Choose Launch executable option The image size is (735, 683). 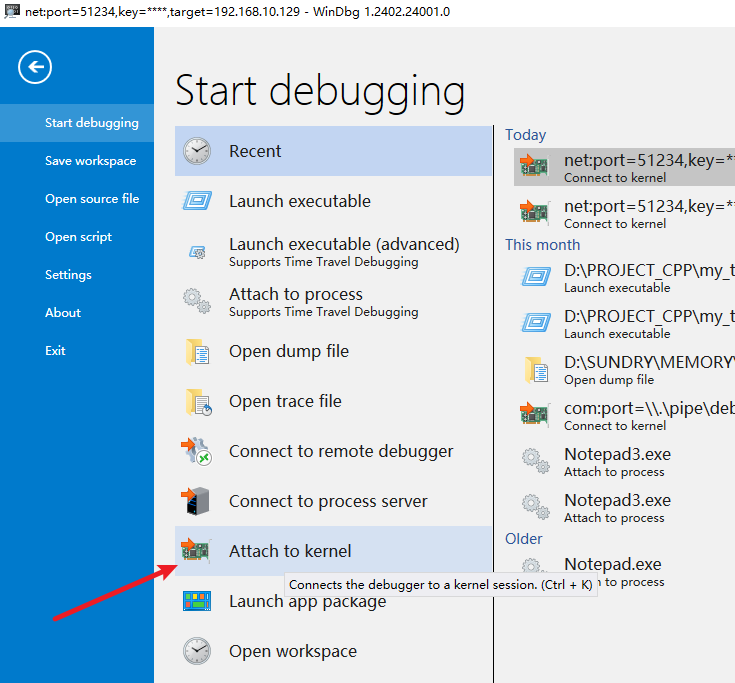pyautogui.click(x=333, y=201)
